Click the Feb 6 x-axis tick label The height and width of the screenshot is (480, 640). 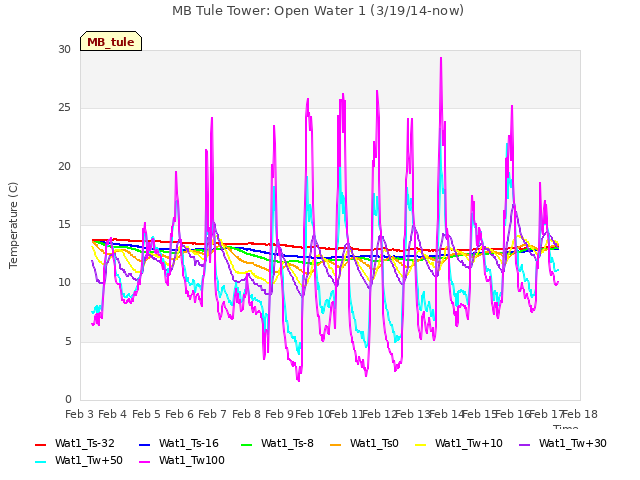coord(179,414)
